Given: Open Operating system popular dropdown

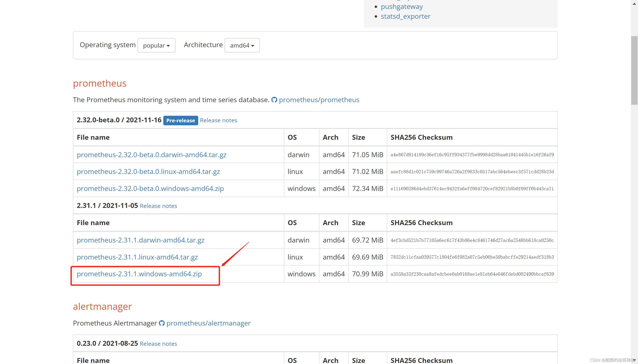Looking at the screenshot, I should coord(156,45).
